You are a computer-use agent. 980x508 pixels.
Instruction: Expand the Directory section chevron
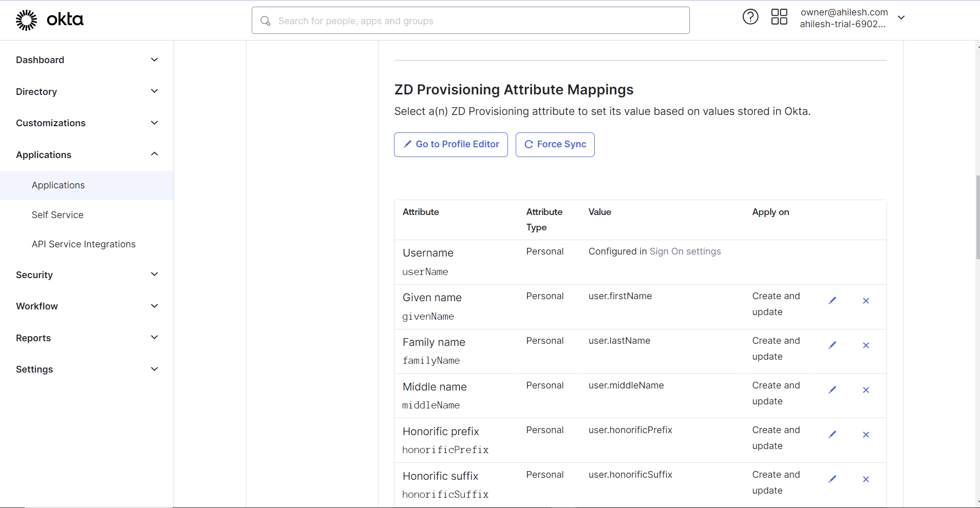click(154, 91)
